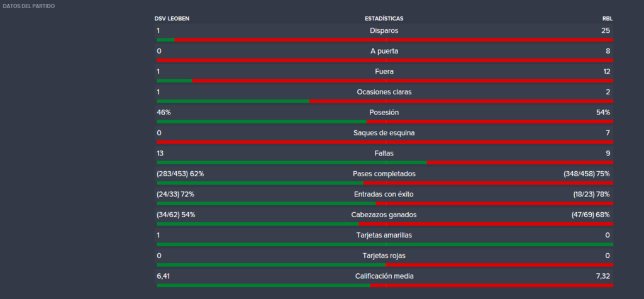Click the (348/458) 75% passes value

587,174
